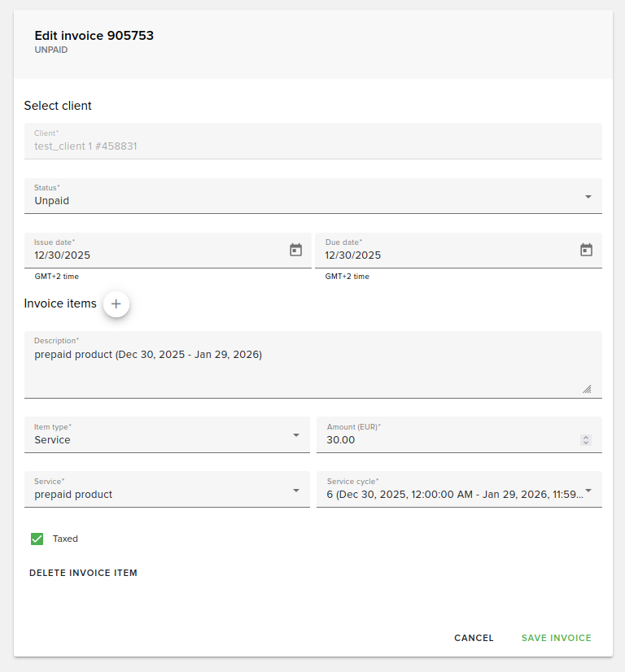Click the Save Invoice button
This screenshot has height=672, width=625.
tap(556, 638)
